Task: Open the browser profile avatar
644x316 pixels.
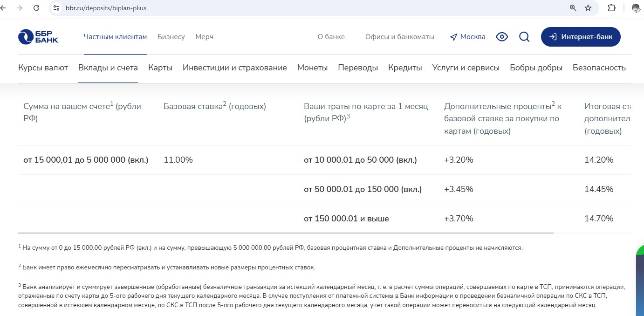Action: tap(636, 8)
